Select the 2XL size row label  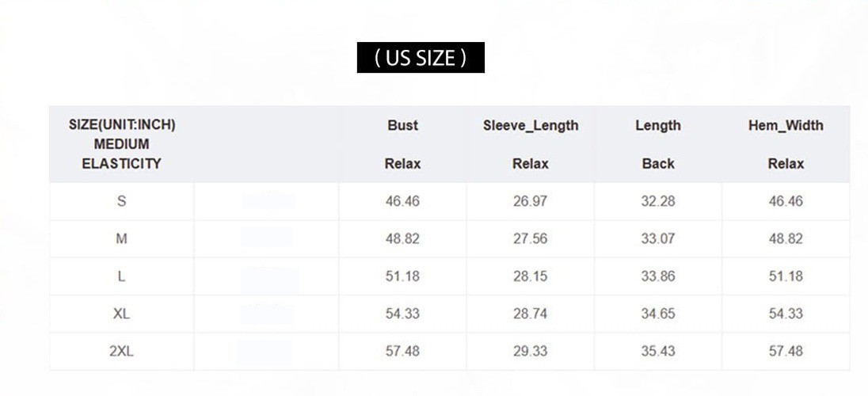[122, 351]
